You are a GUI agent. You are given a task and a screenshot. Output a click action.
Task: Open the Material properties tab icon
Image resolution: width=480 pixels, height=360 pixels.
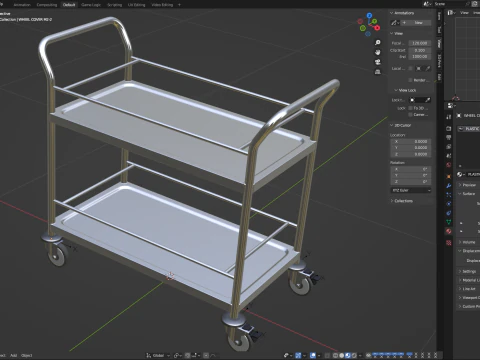[x=449, y=231]
